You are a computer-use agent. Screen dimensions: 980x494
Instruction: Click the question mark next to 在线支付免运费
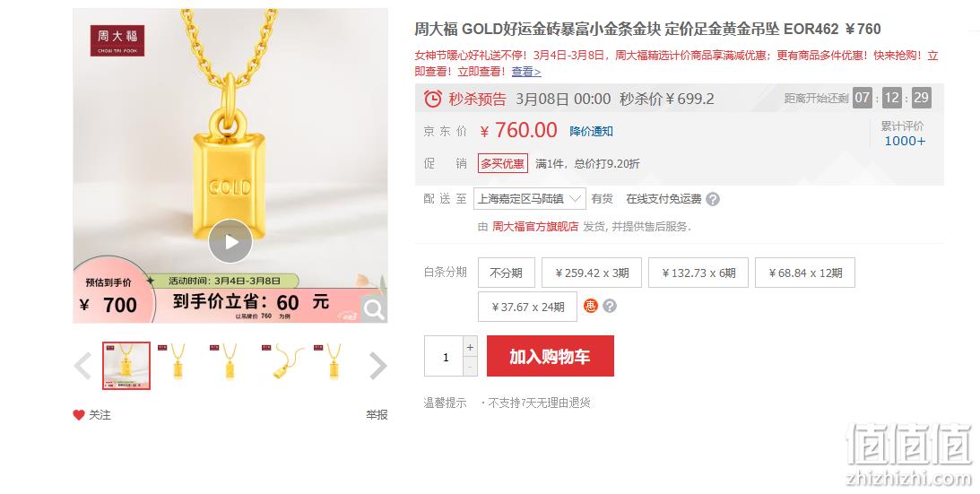coord(713,199)
